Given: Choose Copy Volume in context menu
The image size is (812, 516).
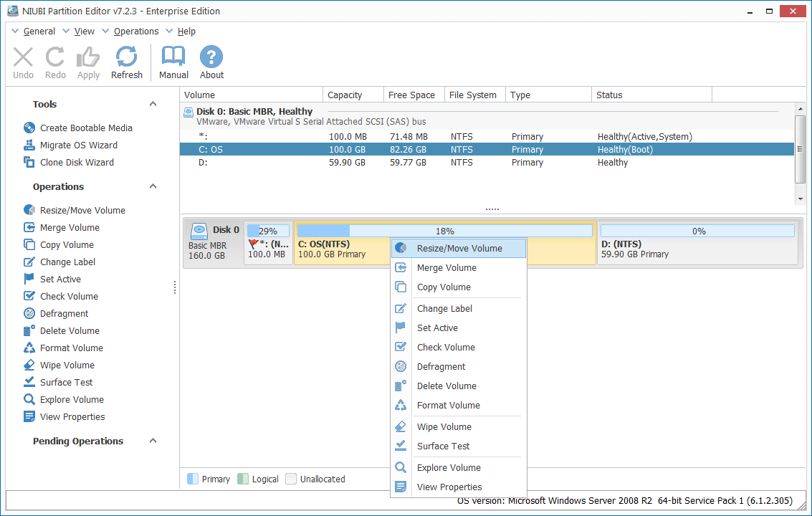Looking at the screenshot, I should (459, 287).
